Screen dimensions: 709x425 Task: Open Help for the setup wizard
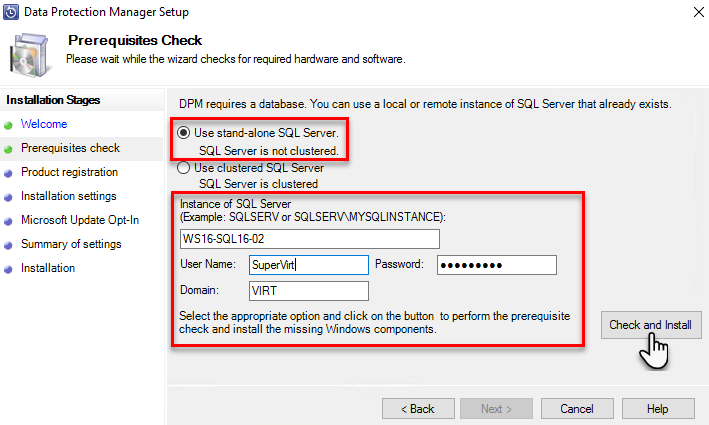tap(658, 409)
